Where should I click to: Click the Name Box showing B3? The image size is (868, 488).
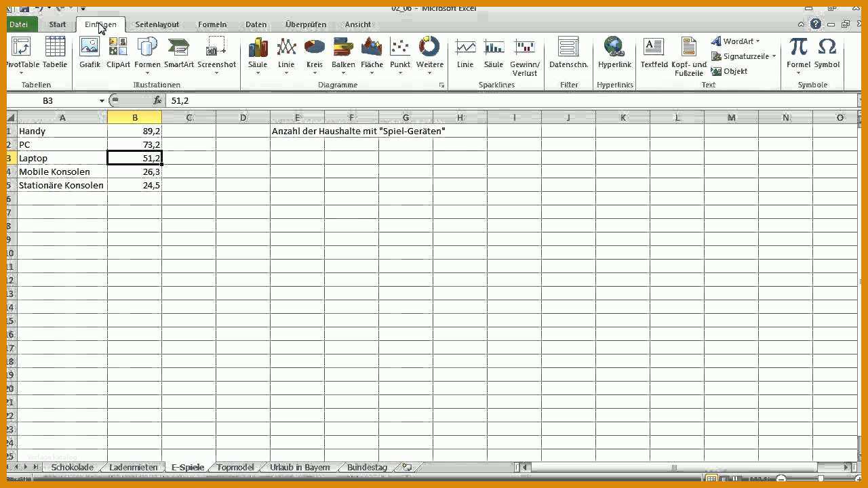tap(53, 100)
